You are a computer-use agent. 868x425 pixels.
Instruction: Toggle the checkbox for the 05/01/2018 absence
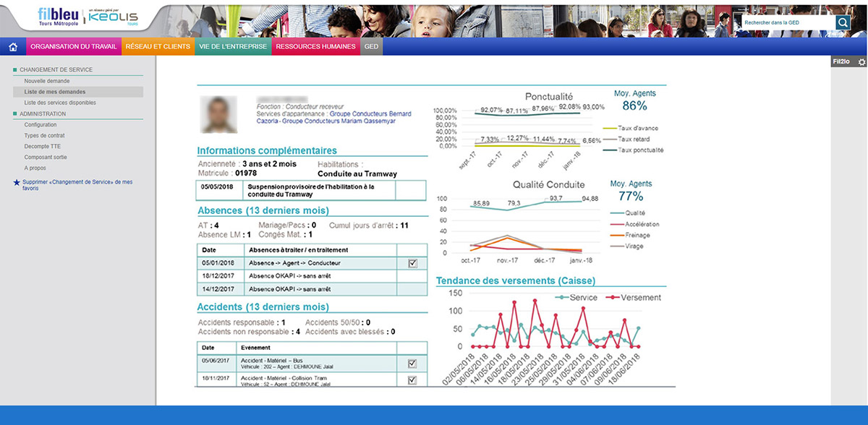pyautogui.click(x=412, y=263)
